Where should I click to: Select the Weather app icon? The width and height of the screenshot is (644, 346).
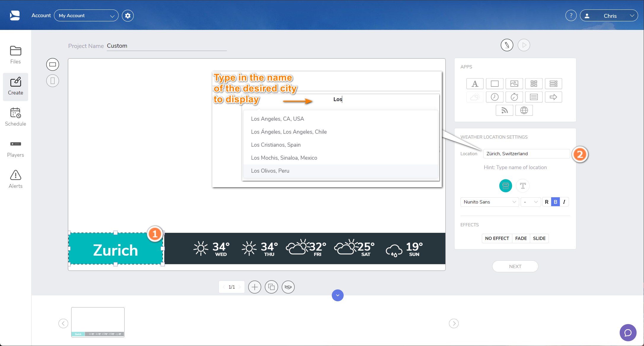tap(475, 97)
